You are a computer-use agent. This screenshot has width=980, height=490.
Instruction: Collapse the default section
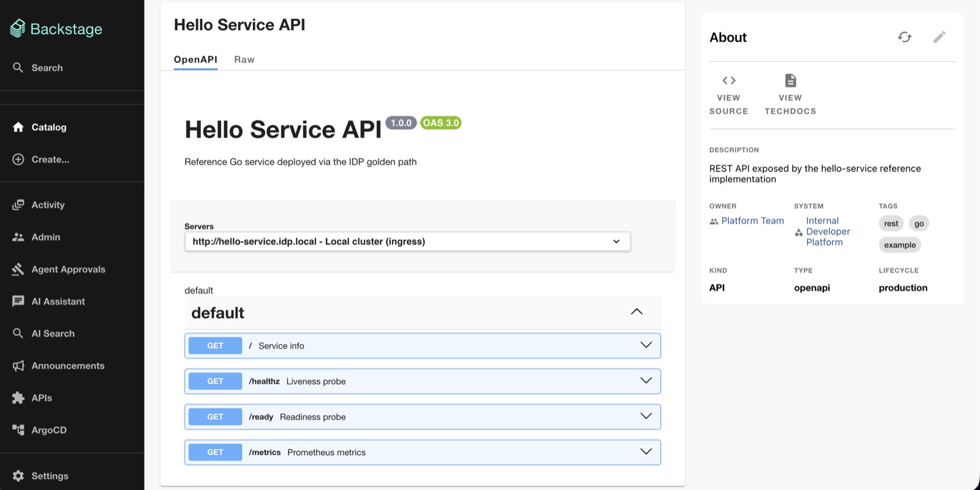coord(637,312)
